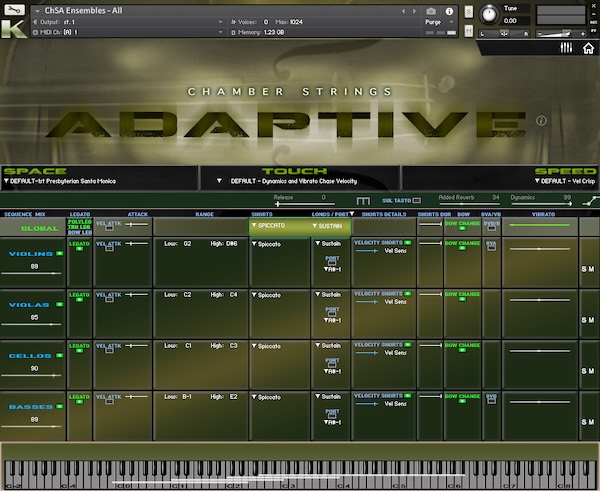Mute the Violins section
This screenshot has width=600, height=491.
tap(591, 269)
